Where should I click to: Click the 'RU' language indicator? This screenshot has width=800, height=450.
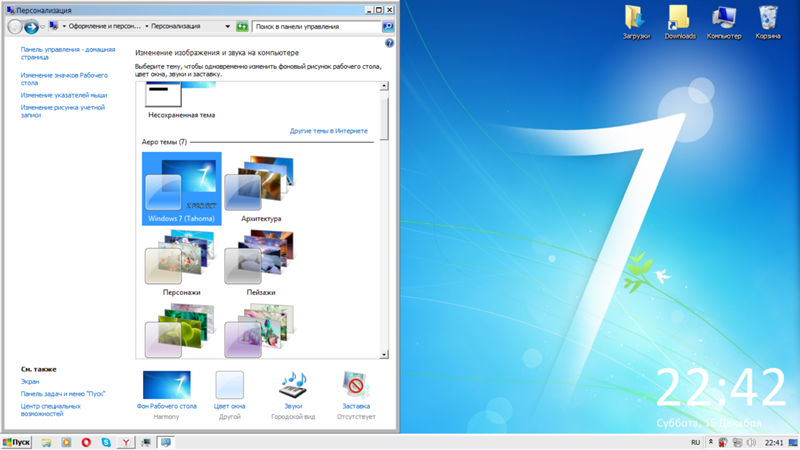[x=695, y=442]
